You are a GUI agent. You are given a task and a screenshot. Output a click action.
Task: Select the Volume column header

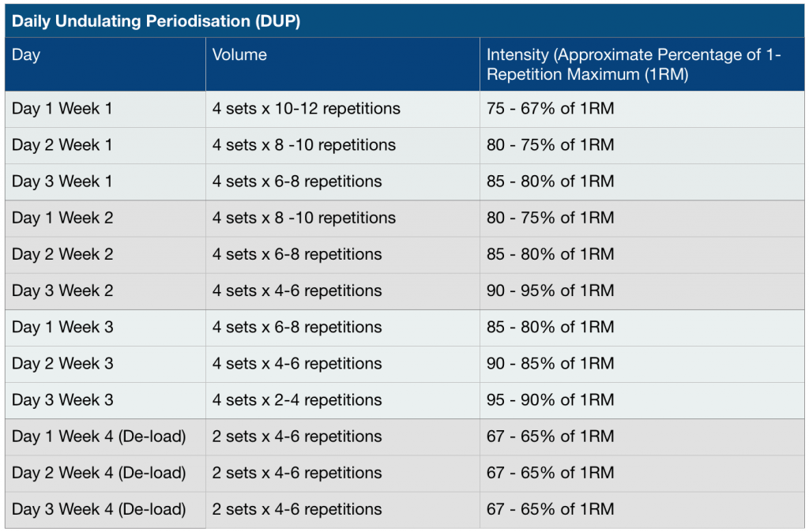tap(239, 55)
